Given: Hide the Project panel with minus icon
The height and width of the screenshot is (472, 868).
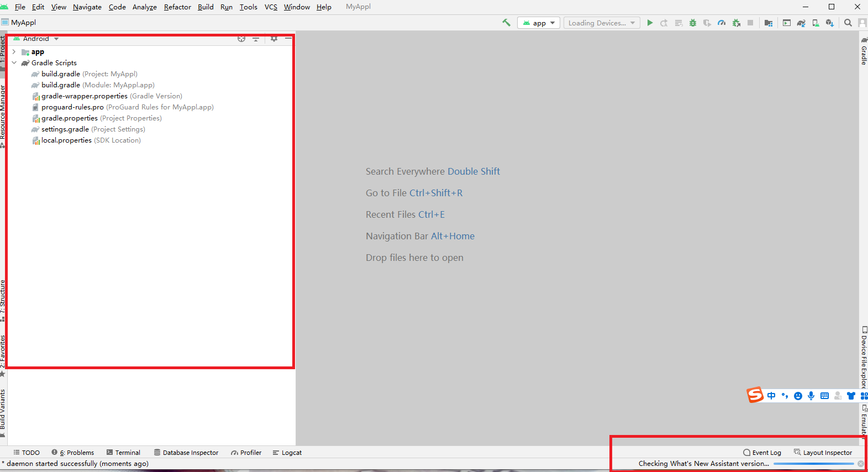Looking at the screenshot, I should (288, 39).
